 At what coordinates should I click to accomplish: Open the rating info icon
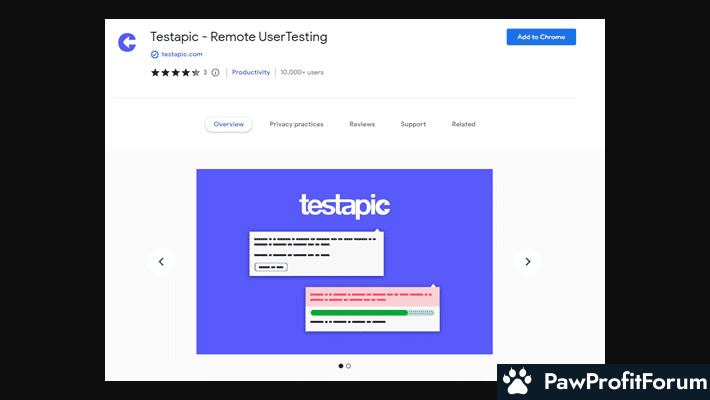pos(215,72)
